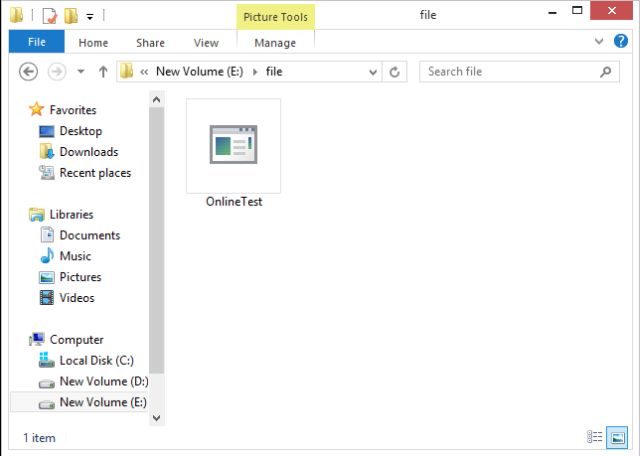Switch to the Share ribbon tab
The width and height of the screenshot is (640, 456).
click(x=150, y=42)
